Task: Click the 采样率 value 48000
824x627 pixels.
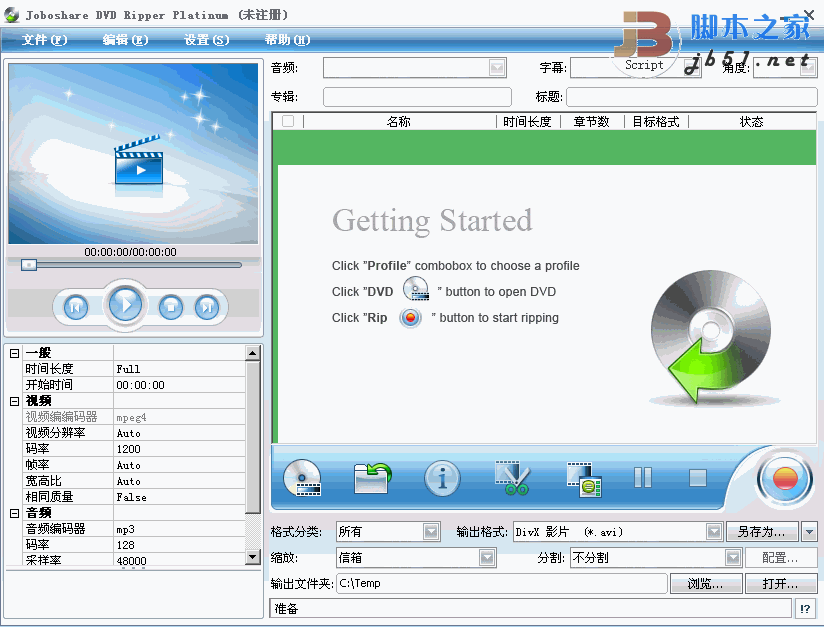Action: pyautogui.click(x=180, y=560)
